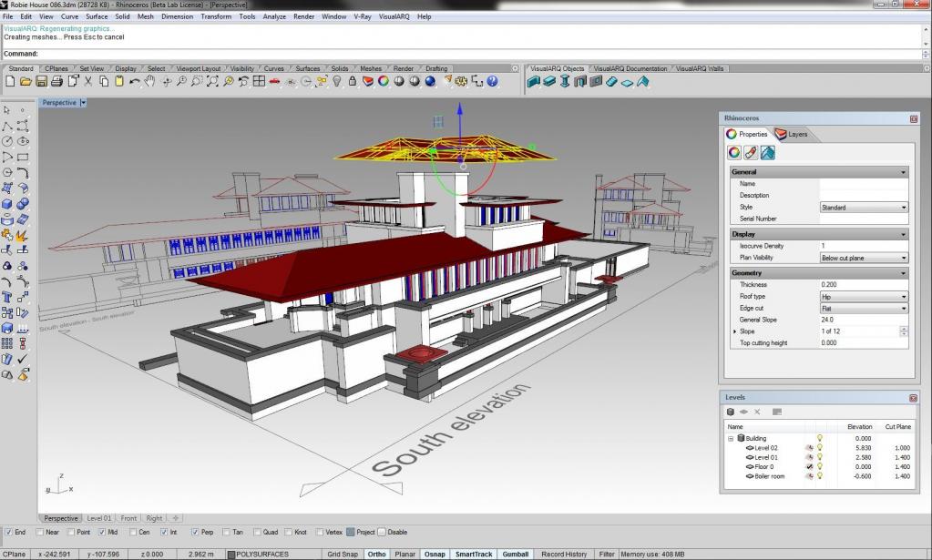
Task: Toggle the Mid osnap checkbox
Action: (x=102, y=532)
